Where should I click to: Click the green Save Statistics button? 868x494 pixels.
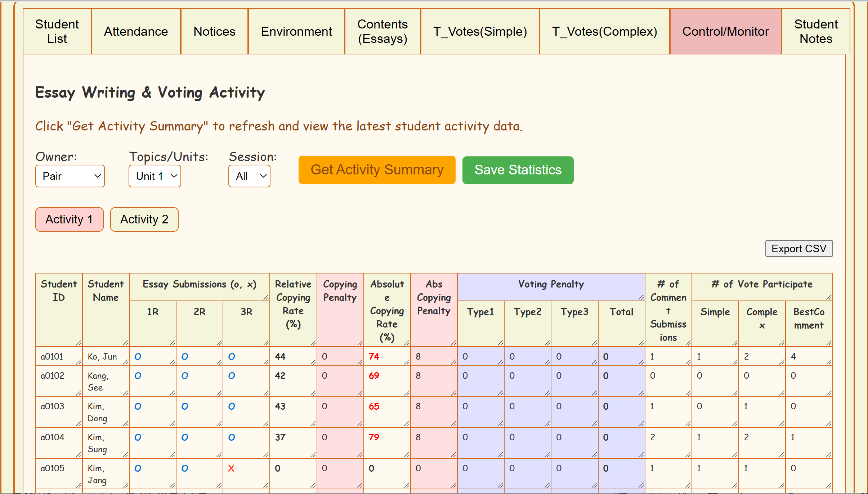pyautogui.click(x=518, y=170)
